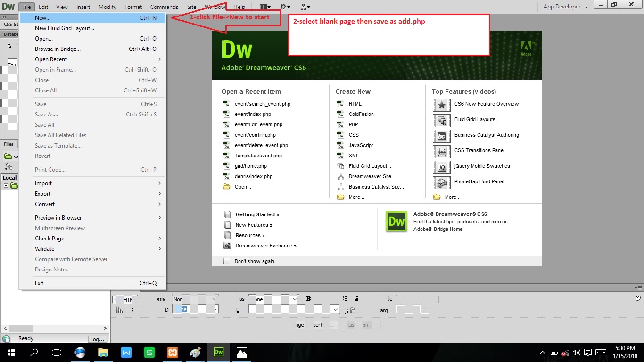Viewport: 644px width, 362px height.
Task: Click the Point to File icon beside Link
Action: [x=345, y=310]
